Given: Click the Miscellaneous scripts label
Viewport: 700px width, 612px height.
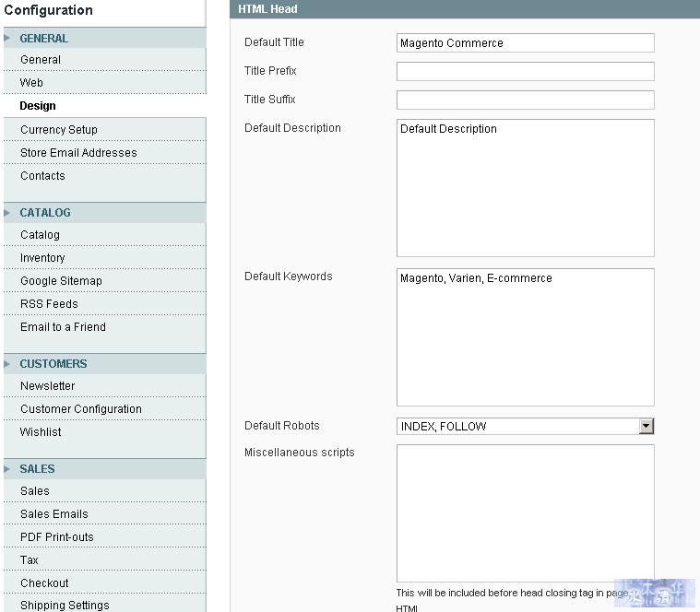Looking at the screenshot, I should pos(299,453).
